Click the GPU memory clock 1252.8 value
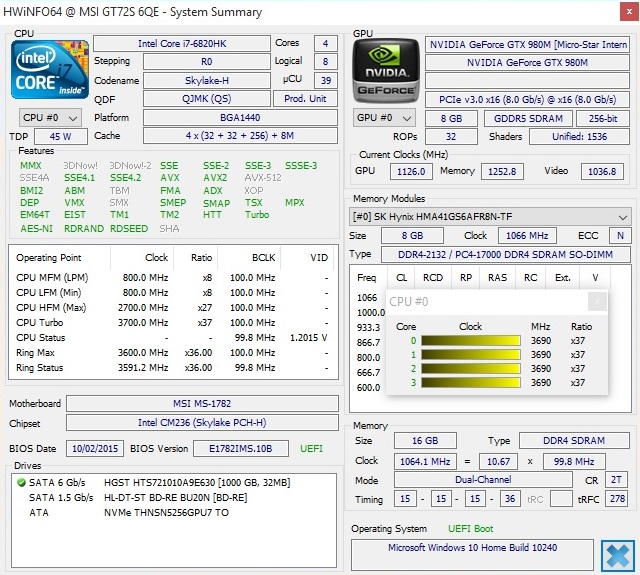The image size is (640, 575). (502, 171)
